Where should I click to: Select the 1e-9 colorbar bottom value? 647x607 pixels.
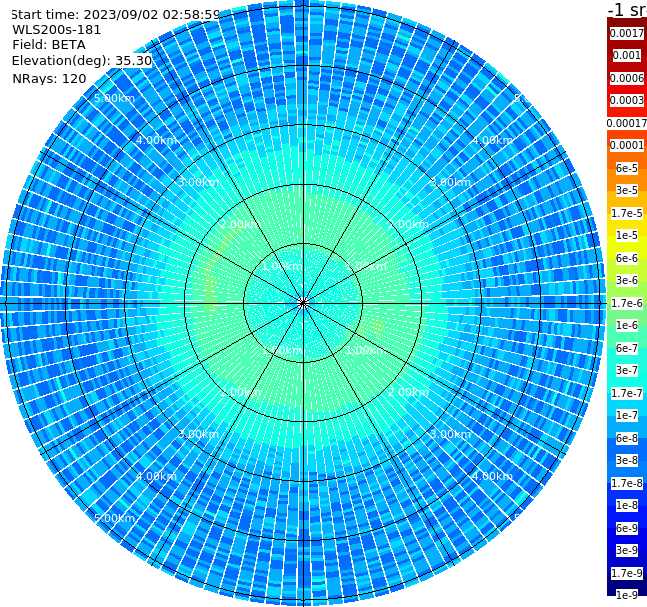pyautogui.click(x=627, y=595)
